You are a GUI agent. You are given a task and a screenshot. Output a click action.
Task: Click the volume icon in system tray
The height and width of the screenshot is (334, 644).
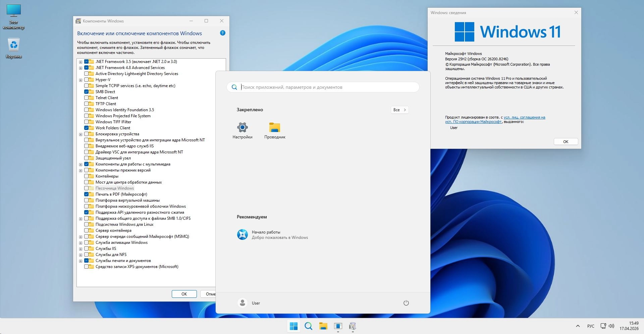(611, 326)
